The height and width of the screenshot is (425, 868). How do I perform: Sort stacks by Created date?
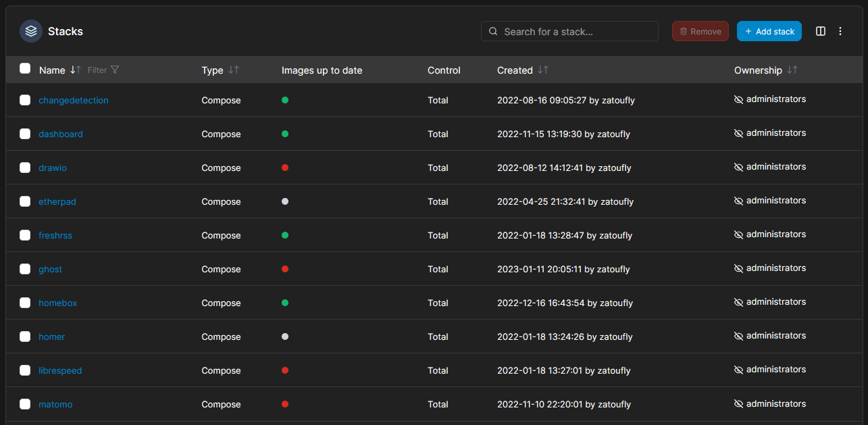tap(544, 70)
